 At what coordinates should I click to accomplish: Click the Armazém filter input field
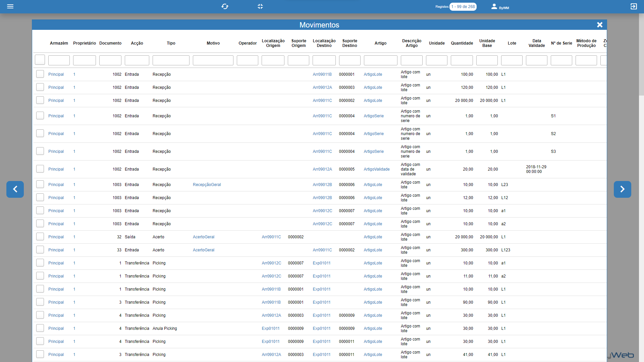coord(59,60)
